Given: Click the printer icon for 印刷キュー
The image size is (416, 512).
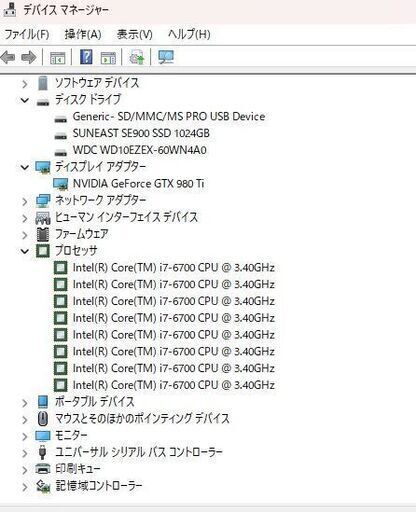Looking at the screenshot, I should 43,469.
